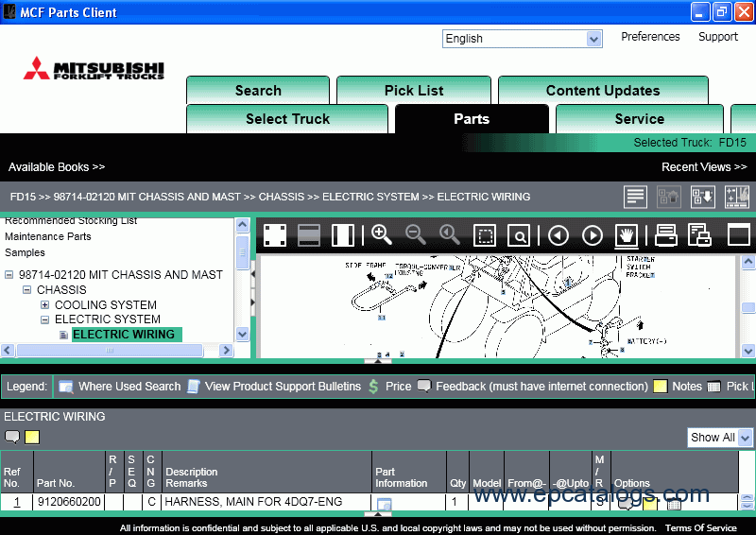Go to previous diagram arrow
Viewport: 756px width, 535px height.
pyautogui.click(x=558, y=235)
